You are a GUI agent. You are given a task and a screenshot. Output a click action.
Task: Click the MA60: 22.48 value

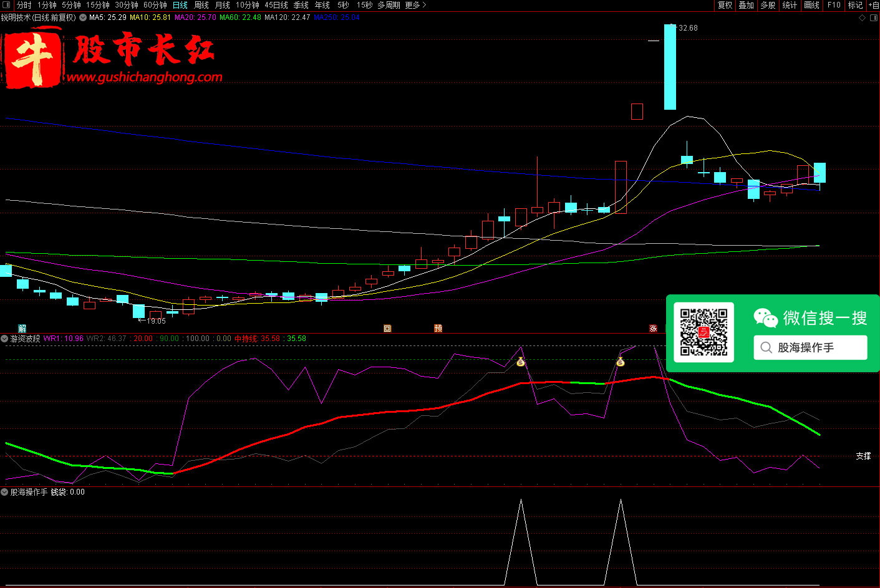point(240,17)
